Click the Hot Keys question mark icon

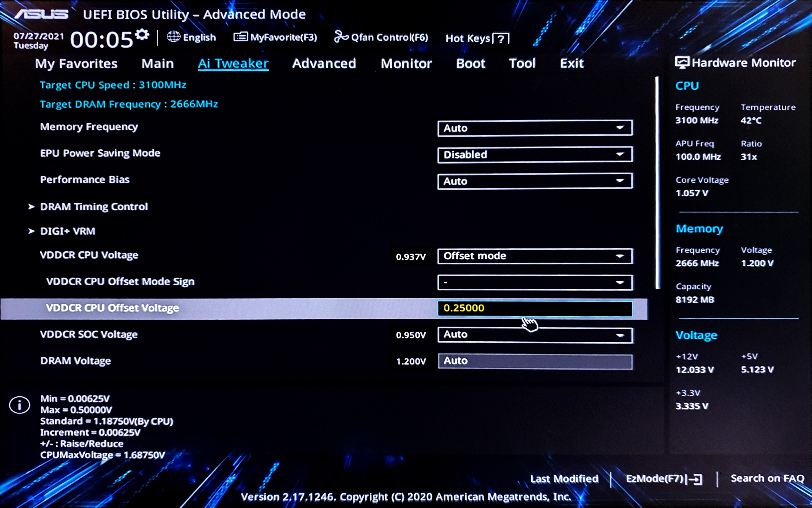[501, 39]
